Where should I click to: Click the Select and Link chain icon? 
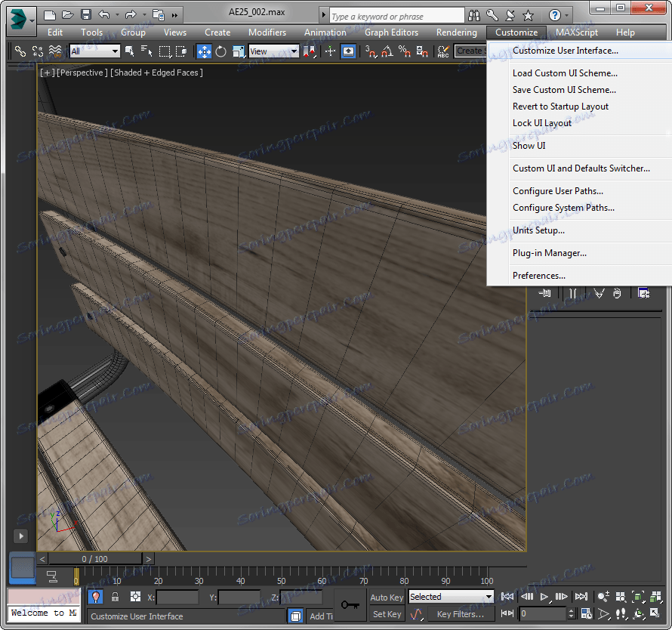tap(20, 51)
